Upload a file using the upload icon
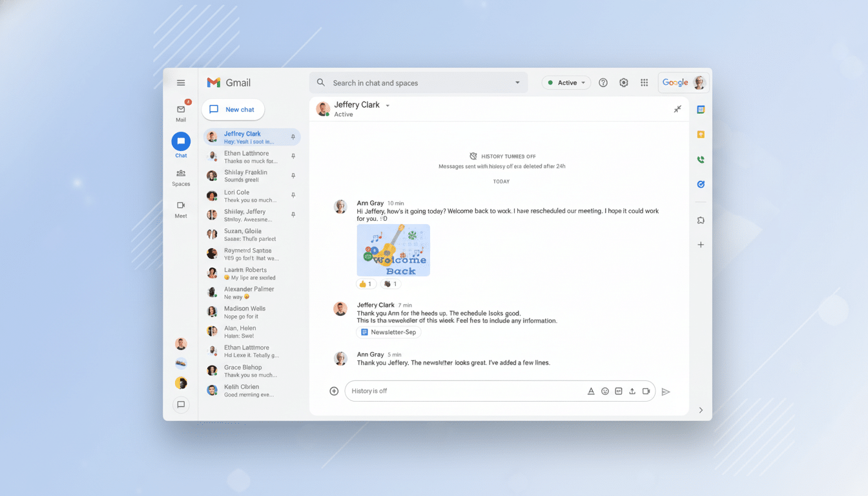 tap(633, 391)
